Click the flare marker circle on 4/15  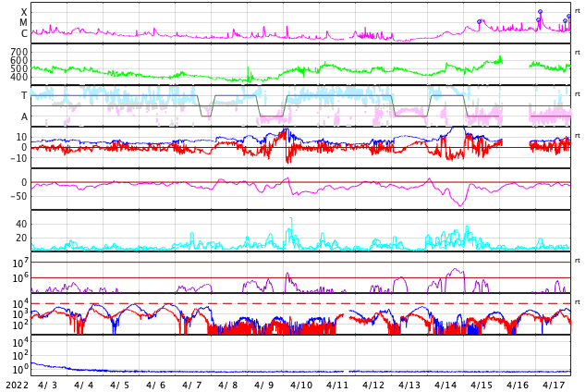(479, 21)
